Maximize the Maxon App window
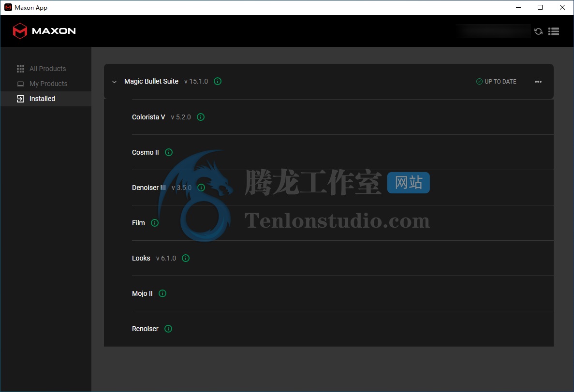 tap(540, 7)
